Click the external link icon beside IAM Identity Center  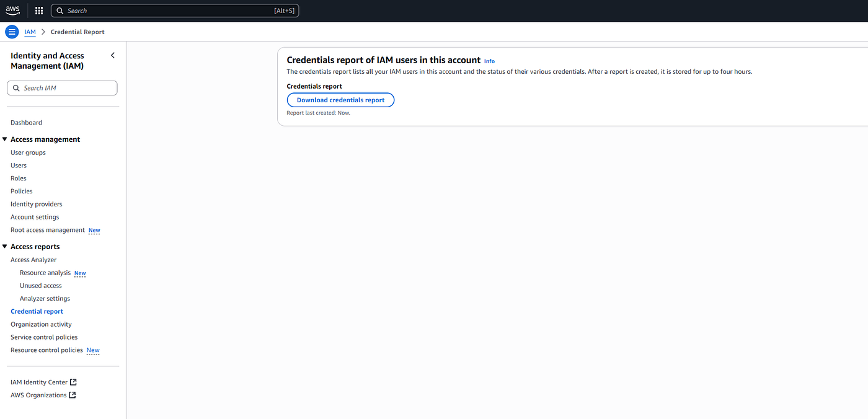[x=74, y=382]
